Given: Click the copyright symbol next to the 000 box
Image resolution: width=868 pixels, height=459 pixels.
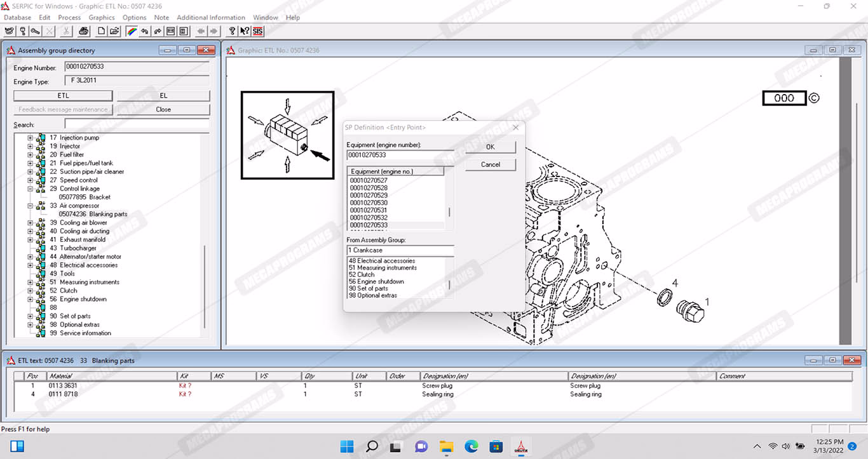Looking at the screenshot, I should pyautogui.click(x=814, y=98).
